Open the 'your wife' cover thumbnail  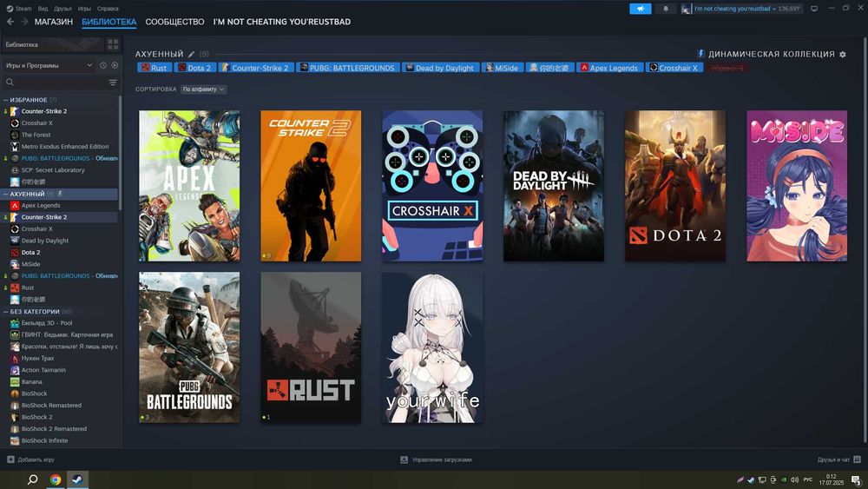pyautogui.click(x=432, y=347)
